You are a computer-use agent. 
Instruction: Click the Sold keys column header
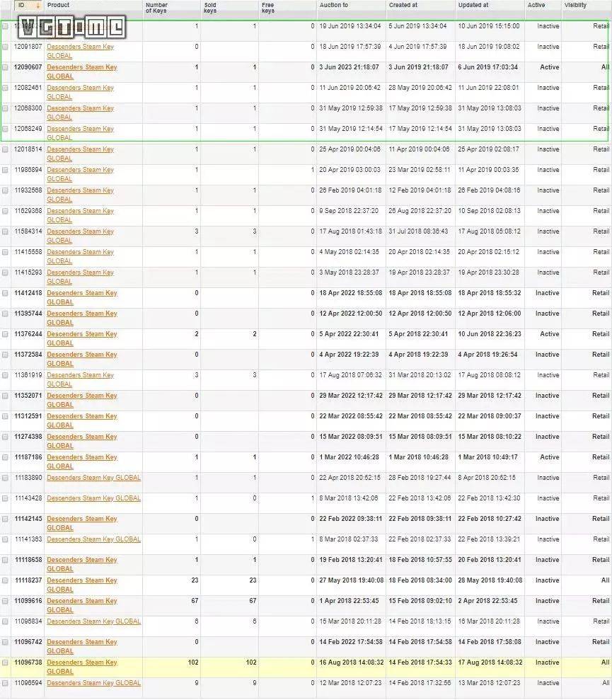point(210,8)
